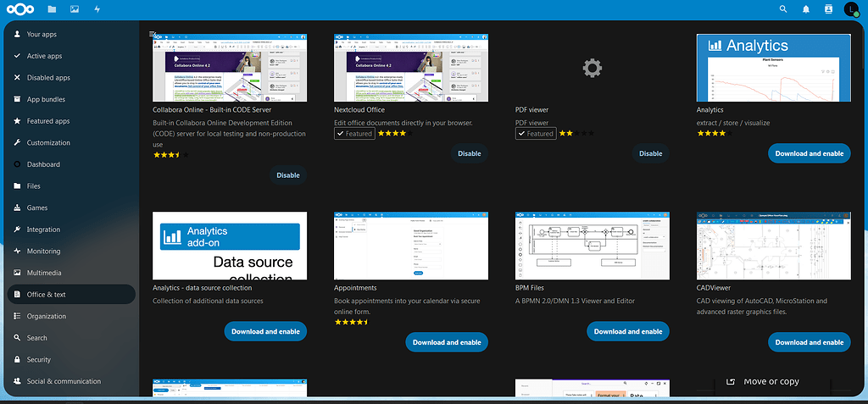Click the "BPM Files" app title
Viewport: 868px width, 404px height.
(x=530, y=288)
